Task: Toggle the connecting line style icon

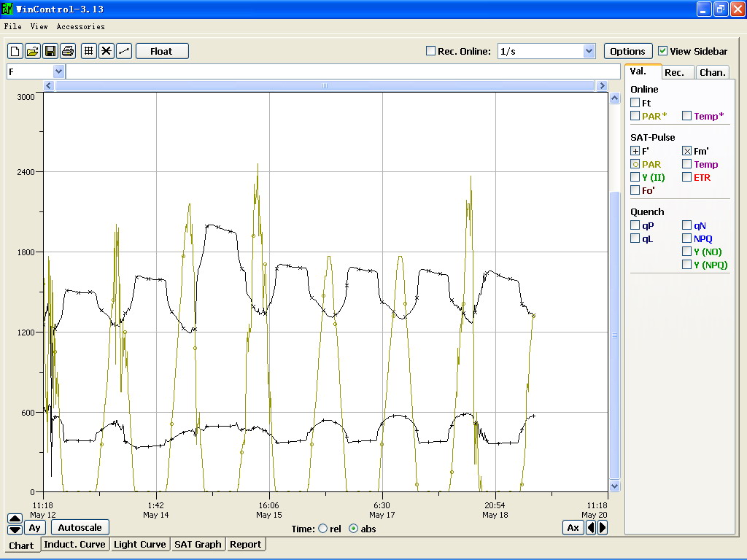Action: 124,51
